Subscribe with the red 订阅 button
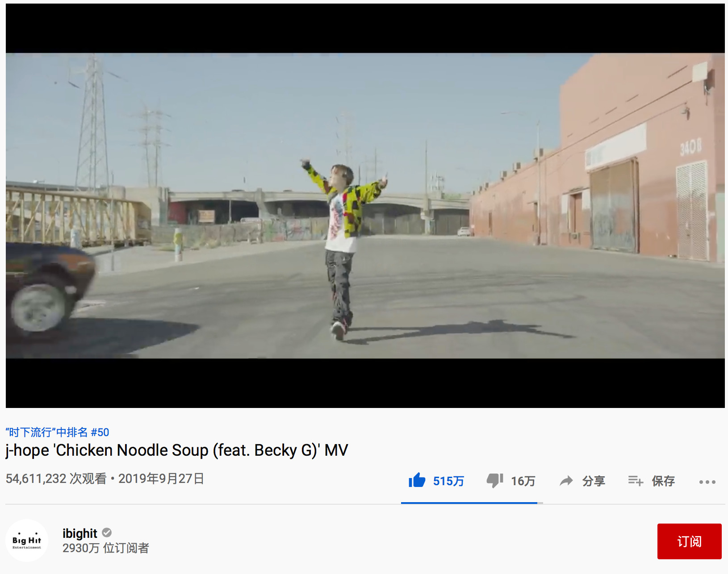 (x=689, y=541)
